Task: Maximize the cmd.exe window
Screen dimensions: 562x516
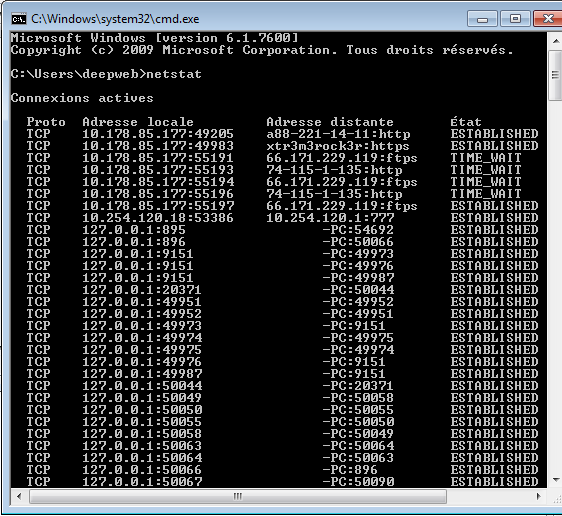Action: 515,19
